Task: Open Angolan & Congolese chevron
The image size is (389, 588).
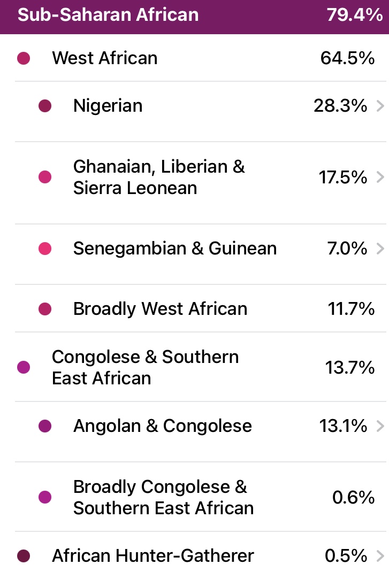Action: 380,426
